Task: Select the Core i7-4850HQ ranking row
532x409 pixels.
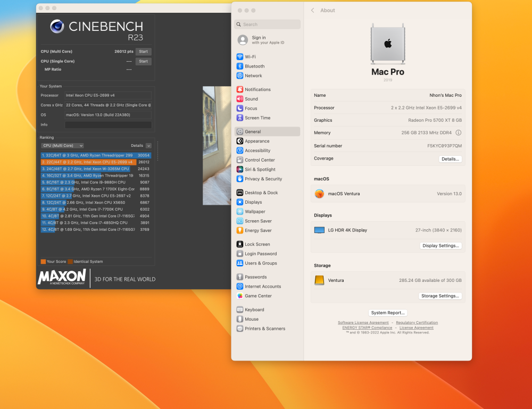Action: tap(96, 223)
